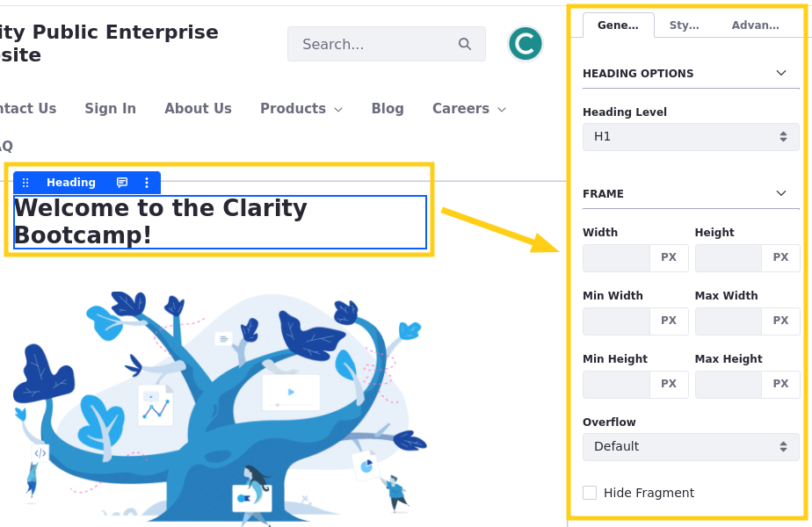Image resolution: width=812 pixels, height=527 pixels.
Task: Click the search magnifier icon
Action: (465, 44)
